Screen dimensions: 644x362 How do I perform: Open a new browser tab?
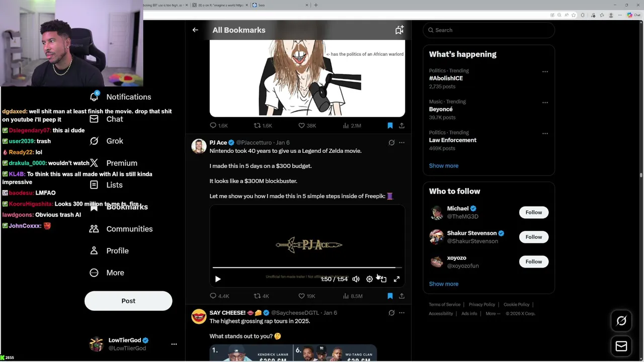coord(316,5)
